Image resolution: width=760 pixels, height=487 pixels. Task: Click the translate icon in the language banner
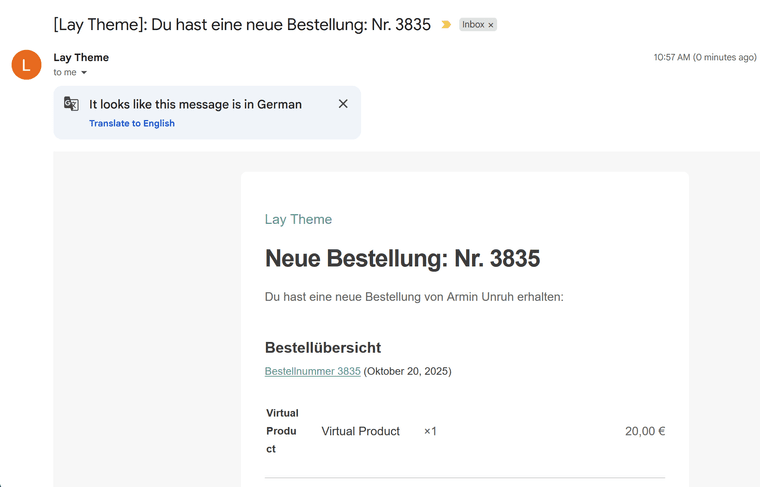point(71,104)
